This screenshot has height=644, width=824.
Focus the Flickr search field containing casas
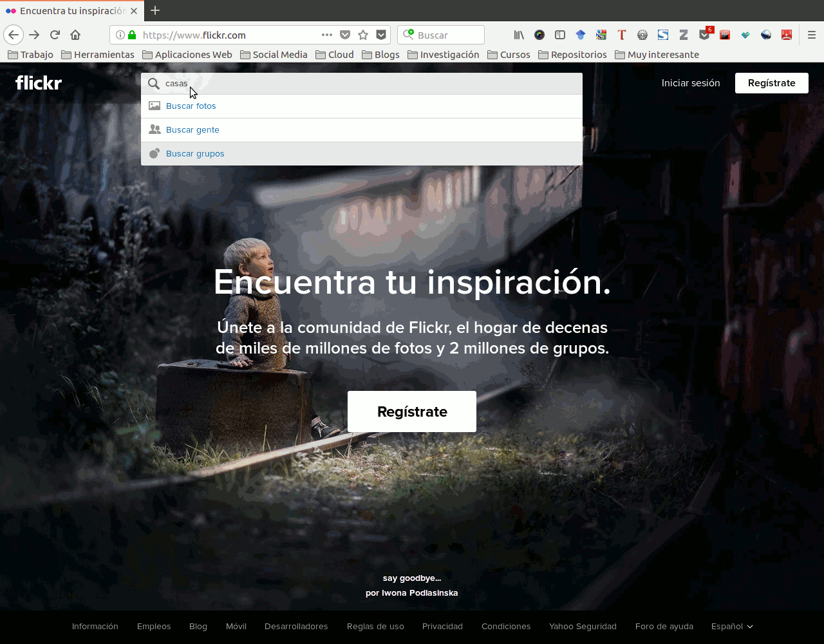point(362,84)
